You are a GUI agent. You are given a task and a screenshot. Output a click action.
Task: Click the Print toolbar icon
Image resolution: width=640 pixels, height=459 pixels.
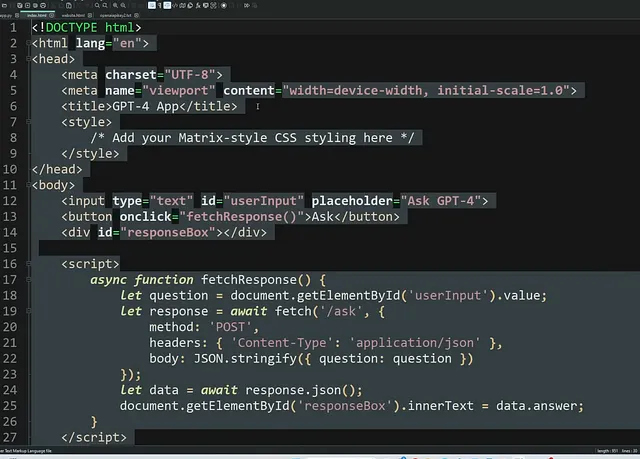click(x=43, y=5)
